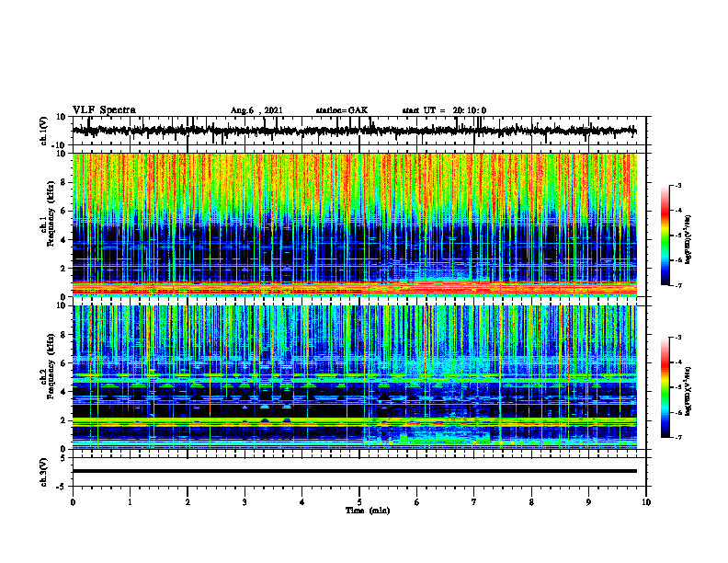This screenshot has width=728, height=563.
Task: Click the "-3" label on the ch.1 color bar
Action: point(678,185)
